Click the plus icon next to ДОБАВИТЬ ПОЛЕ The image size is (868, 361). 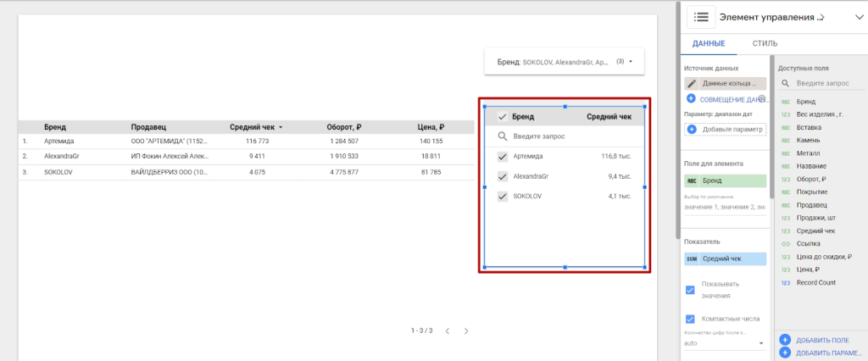785,340
